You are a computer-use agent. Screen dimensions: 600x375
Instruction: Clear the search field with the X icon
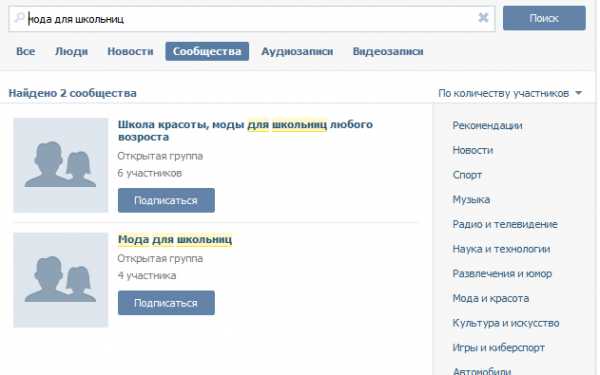pos(483,18)
